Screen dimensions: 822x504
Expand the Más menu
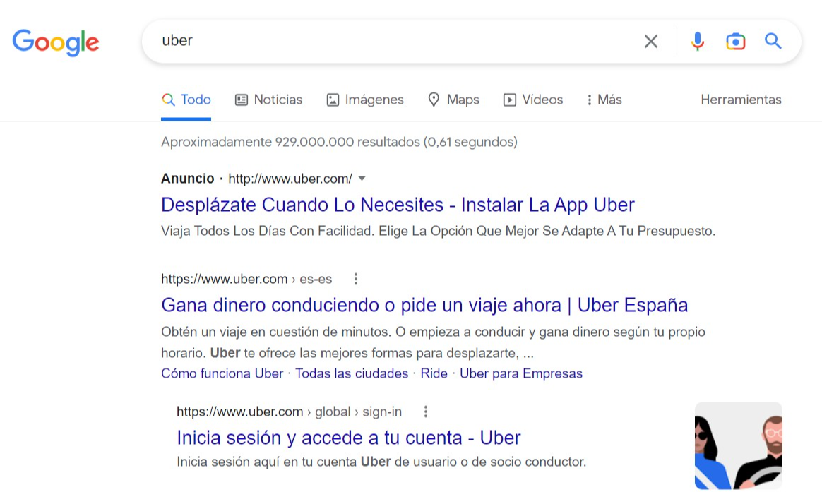pos(604,100)
